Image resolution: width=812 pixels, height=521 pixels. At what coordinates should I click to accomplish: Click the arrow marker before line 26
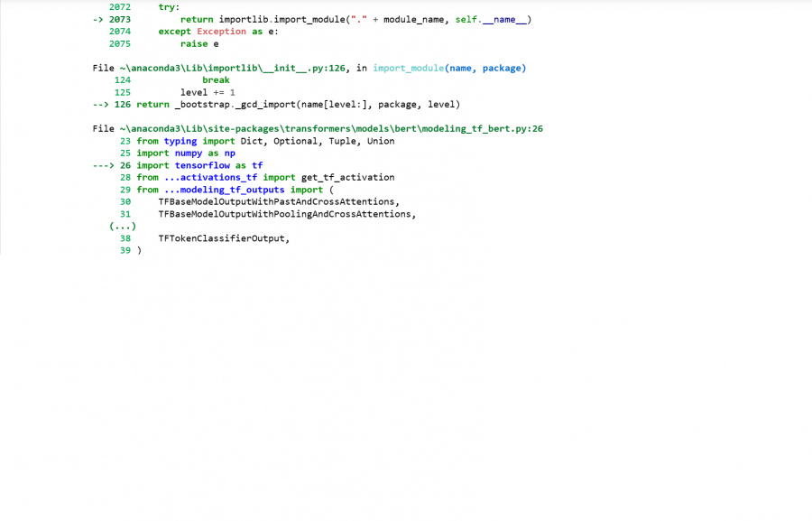pyautogui.click(x=104, y=165)
